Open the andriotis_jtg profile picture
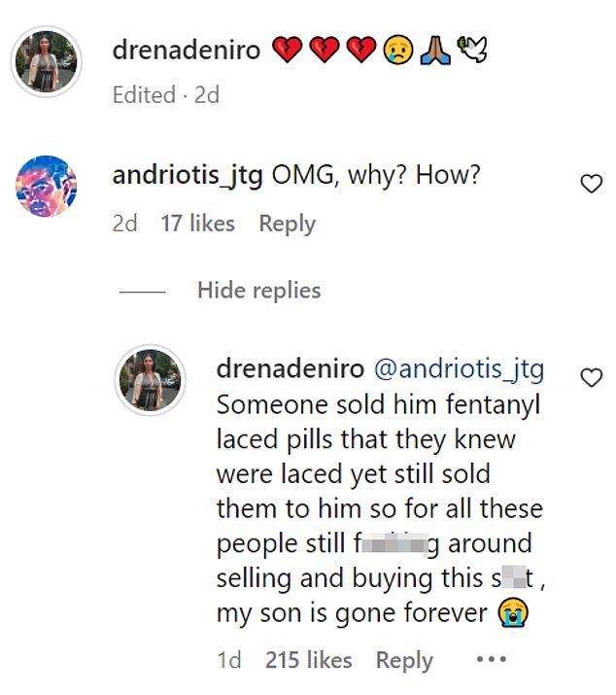The image size is (616, 695). pos(45,186)
